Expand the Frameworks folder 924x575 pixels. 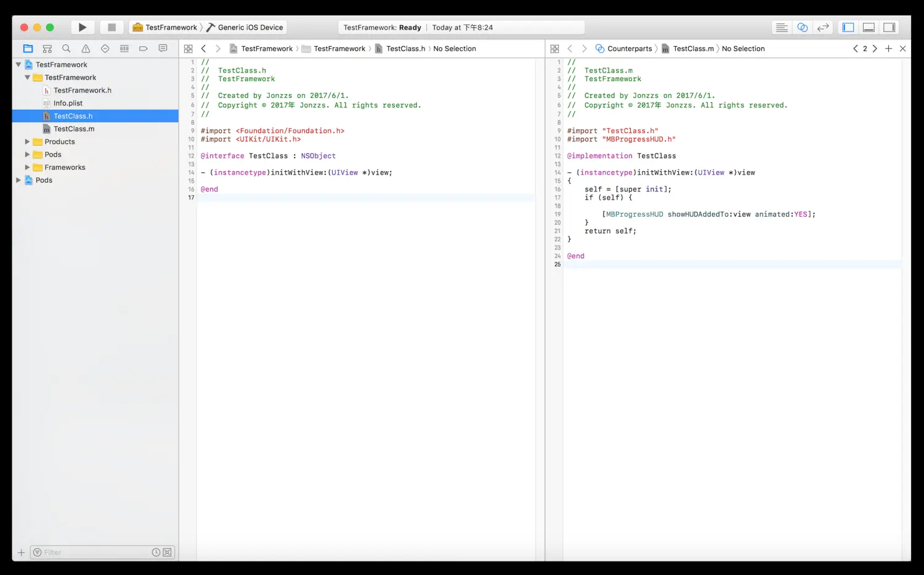[x=27, y=167]
